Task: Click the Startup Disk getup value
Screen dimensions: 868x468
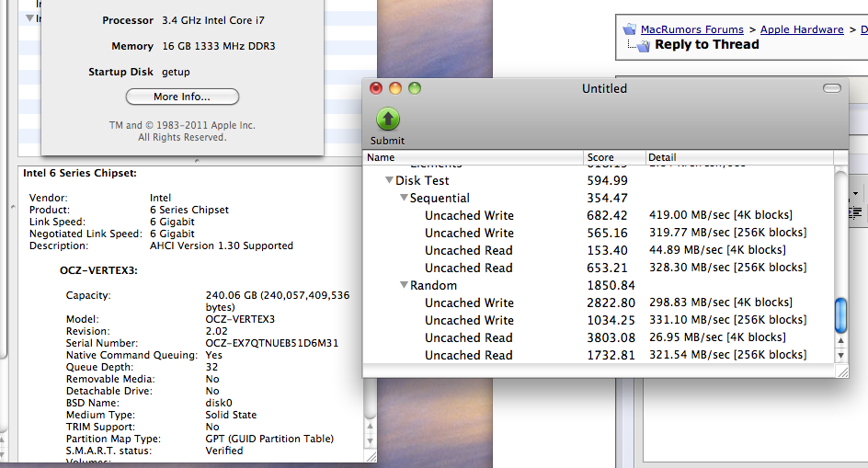Action: point(176,72)
